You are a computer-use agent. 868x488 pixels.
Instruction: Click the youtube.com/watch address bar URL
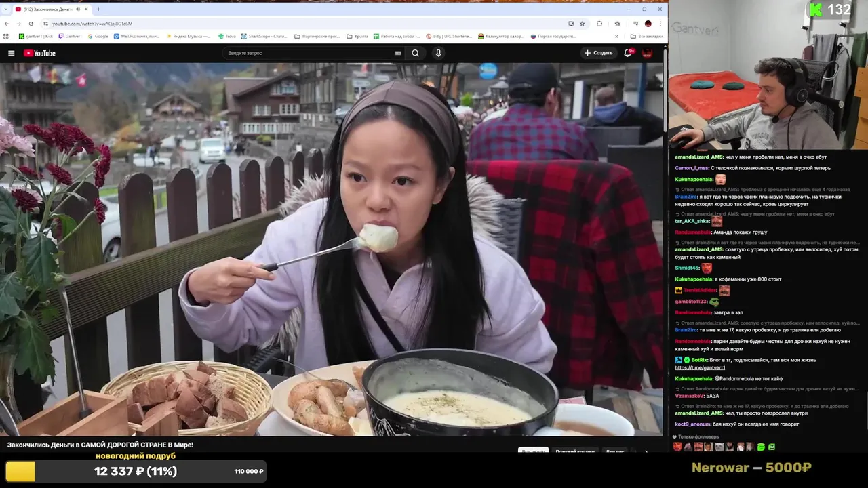pos(92,24)
